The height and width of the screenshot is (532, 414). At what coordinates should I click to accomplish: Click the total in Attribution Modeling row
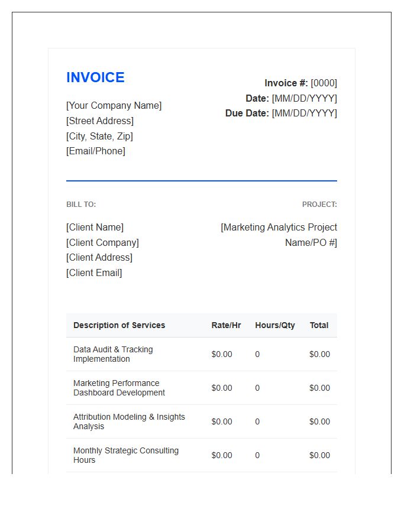[319, 421]
